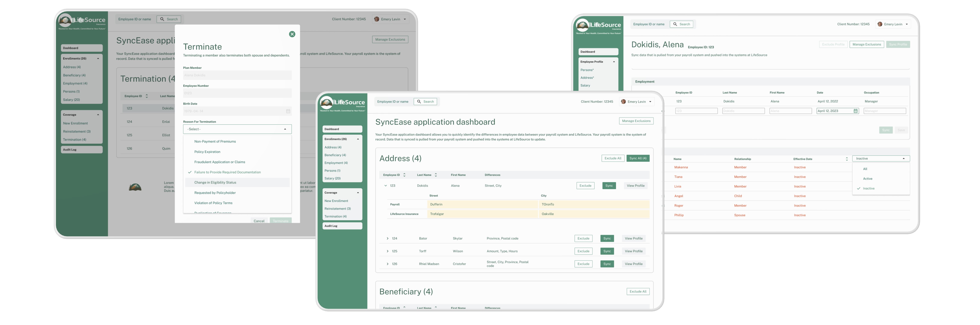Click the Effective Date sort arrows
Image resolution: width=980 pixels, height=325 pixels.
846,159
